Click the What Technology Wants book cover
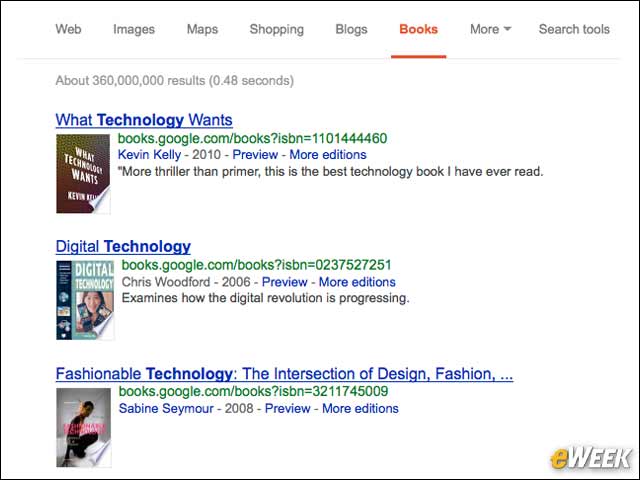This screenshot has height=480, width=640. [83, 173]
